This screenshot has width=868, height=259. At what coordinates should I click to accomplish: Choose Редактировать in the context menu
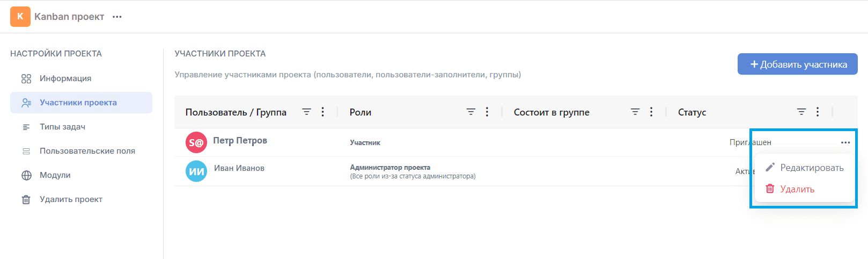(x=804, y=168)
